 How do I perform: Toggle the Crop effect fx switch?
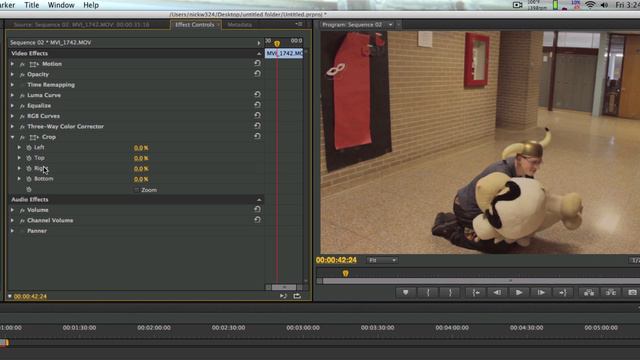22,137
